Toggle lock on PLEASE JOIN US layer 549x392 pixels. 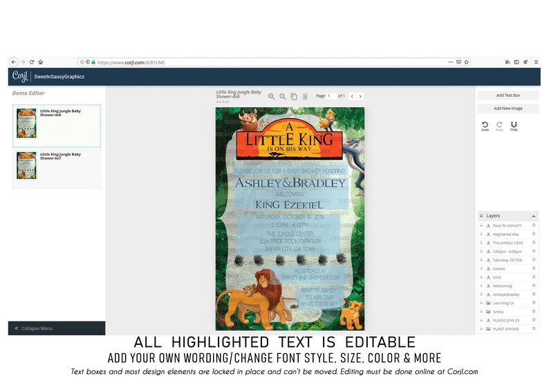481,320
